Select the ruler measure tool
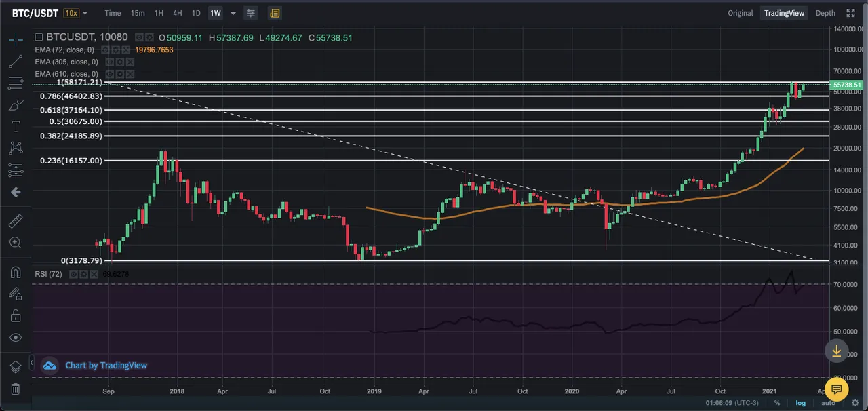Screen dimensions: 868x411 (16, 220)
